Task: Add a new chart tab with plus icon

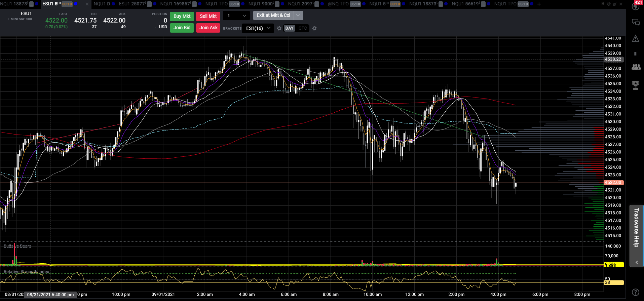Action: point(539,4)
